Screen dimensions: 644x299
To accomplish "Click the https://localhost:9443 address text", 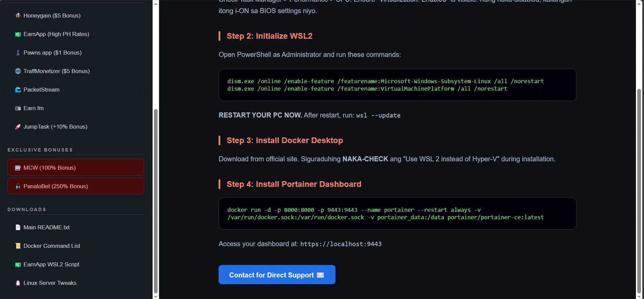I will point(341,244).
